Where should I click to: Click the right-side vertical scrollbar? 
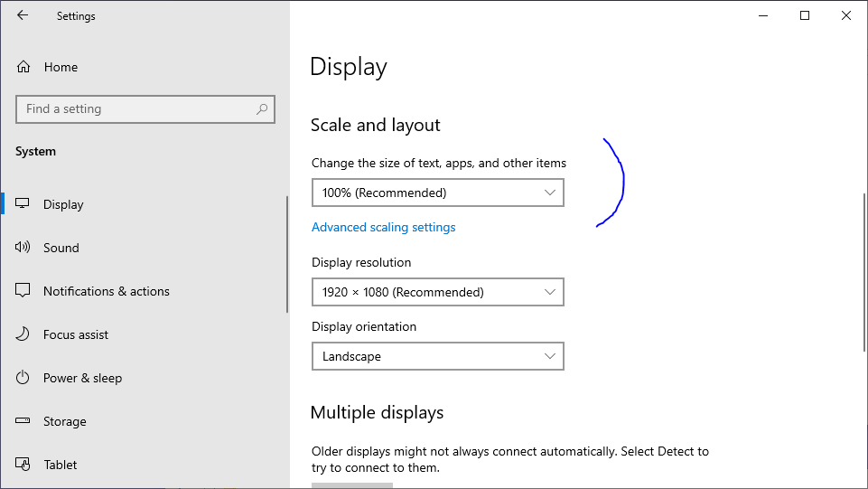863,271
